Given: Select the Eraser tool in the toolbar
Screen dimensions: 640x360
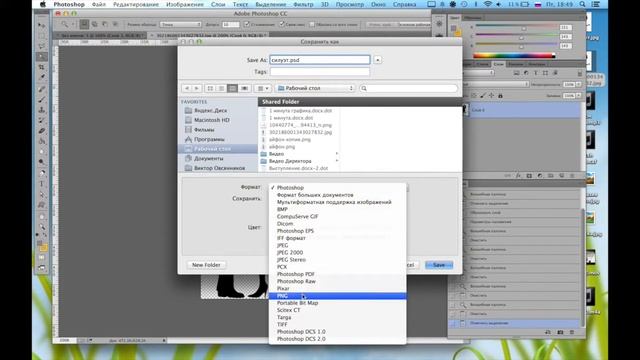Looking at the screenshot, I should (x=42, y=131).
